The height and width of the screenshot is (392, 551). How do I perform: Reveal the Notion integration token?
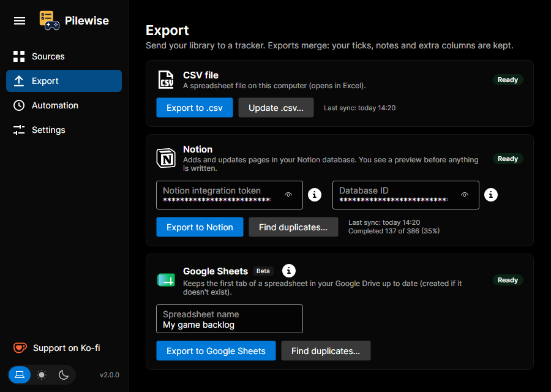pyautogui.click(x=288, y=195)
